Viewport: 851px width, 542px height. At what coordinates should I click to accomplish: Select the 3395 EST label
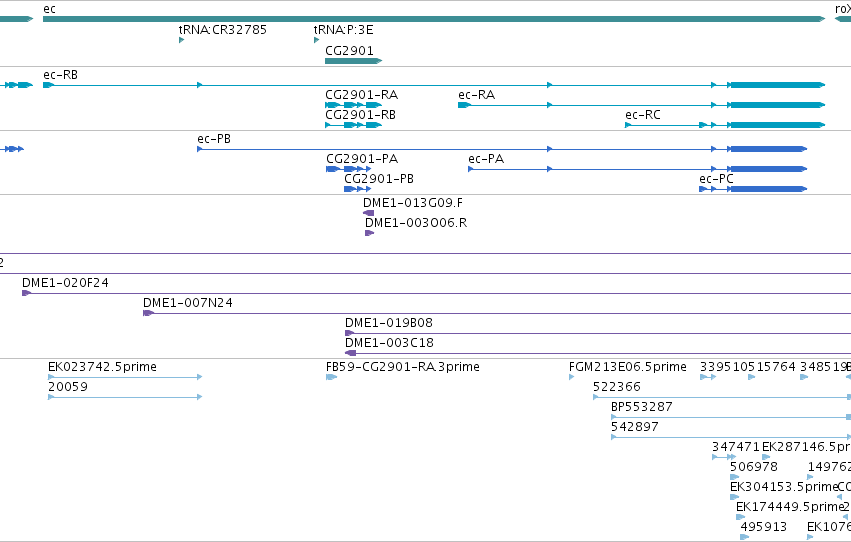[715, 367]
